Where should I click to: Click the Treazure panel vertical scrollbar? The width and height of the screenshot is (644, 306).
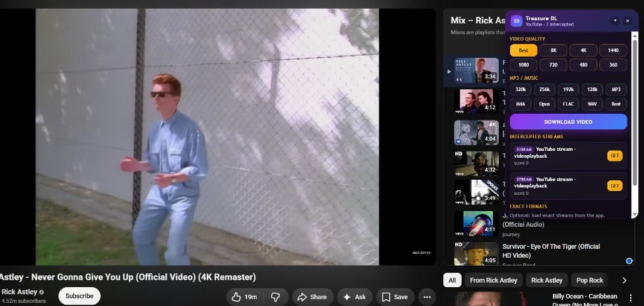pos(635,111)
